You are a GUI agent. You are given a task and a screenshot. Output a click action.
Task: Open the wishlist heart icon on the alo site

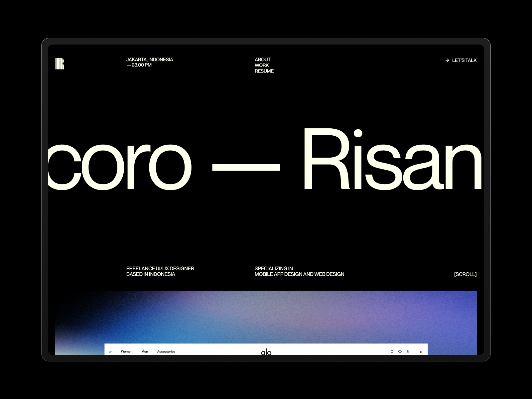pos(400,351)
